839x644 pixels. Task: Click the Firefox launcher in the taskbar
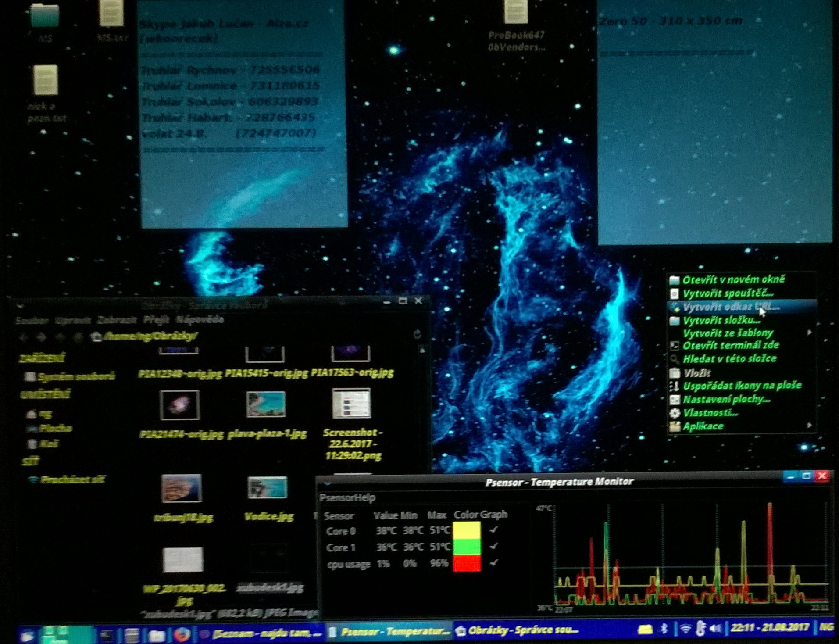[182, 634]
